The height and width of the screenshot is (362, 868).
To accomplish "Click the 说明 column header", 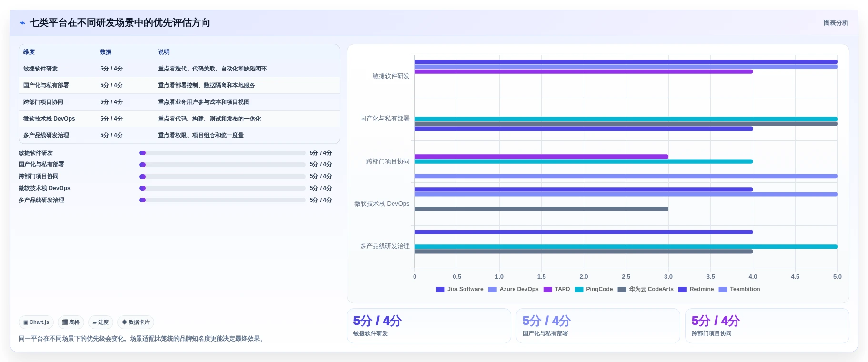I will tap(163, 52).
